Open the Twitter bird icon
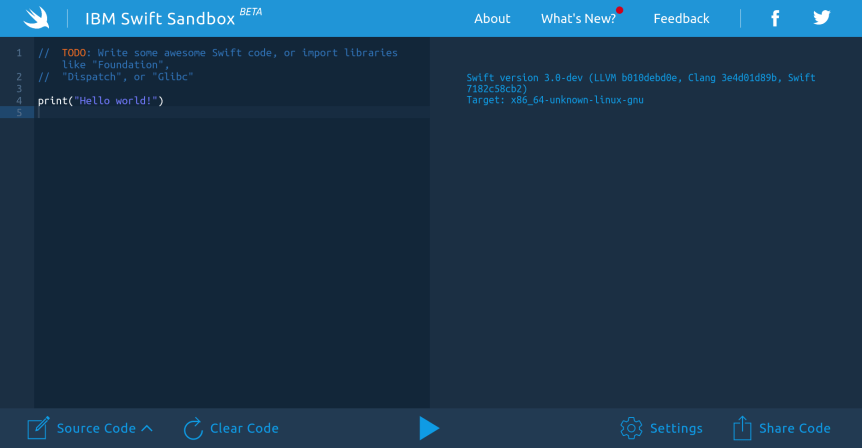Screen dimensions: 862x448 tap(822, 18)
